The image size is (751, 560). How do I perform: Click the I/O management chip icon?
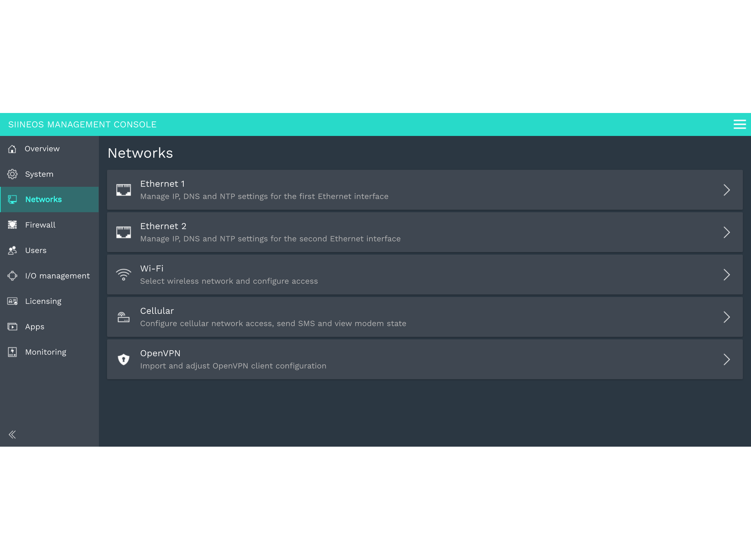(x=12, y=276)
